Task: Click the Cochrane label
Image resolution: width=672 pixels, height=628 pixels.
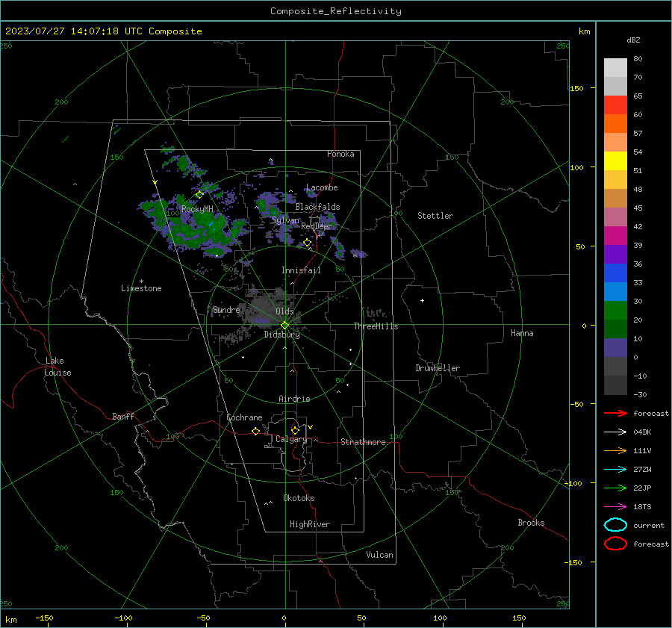Action: point(244,417)
